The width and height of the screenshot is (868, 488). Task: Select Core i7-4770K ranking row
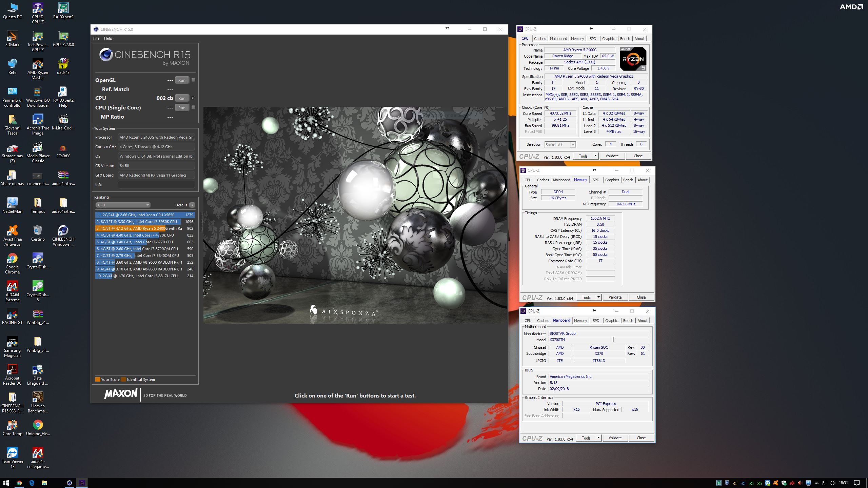point(145,235)
